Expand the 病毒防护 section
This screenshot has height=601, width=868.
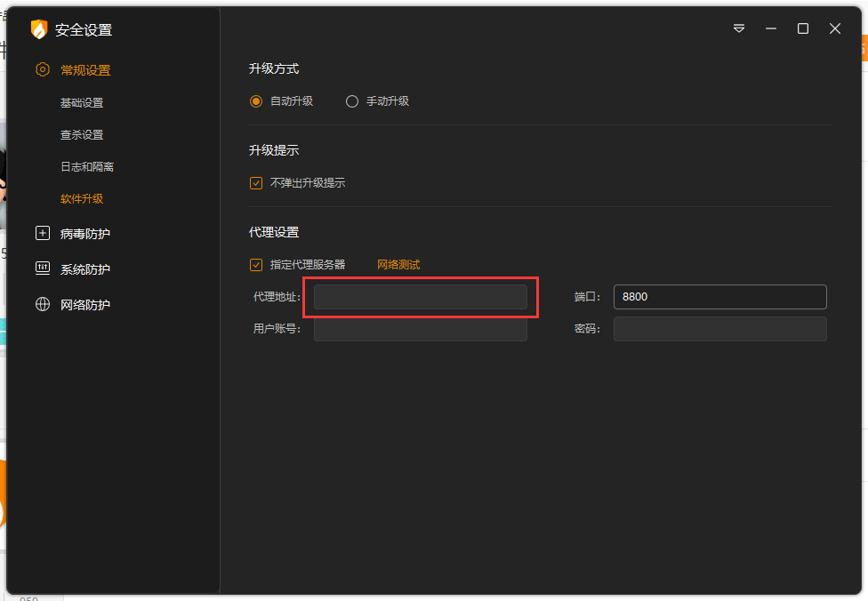[85, 234]
